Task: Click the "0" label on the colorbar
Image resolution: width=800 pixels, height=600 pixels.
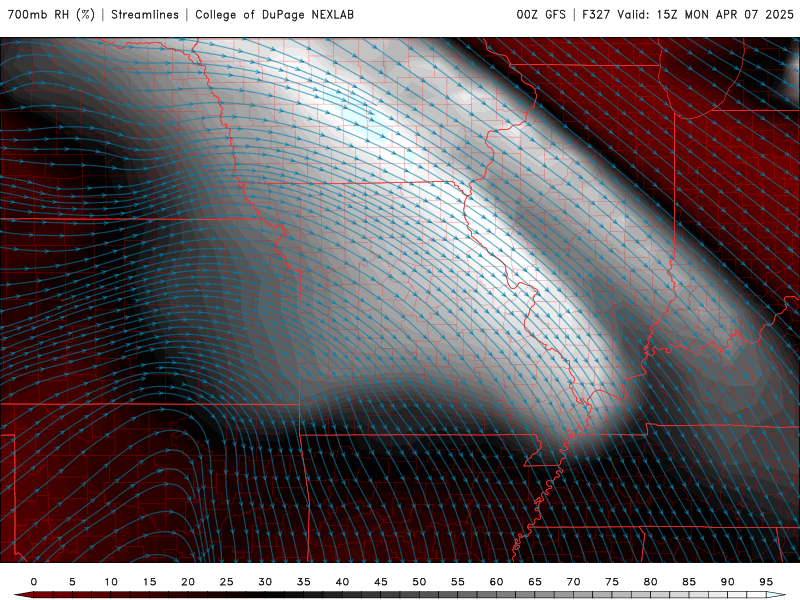Action: click(34, 582)
